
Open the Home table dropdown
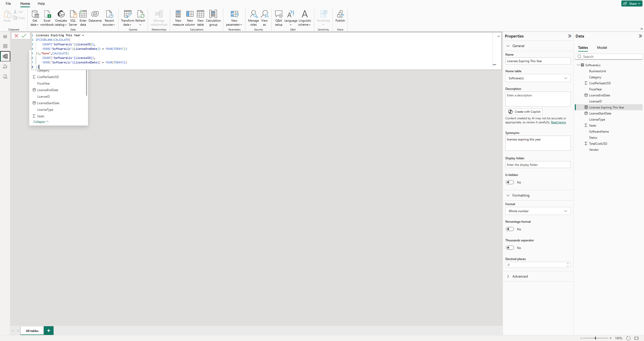pyautogui.click(x=538, y=78)
